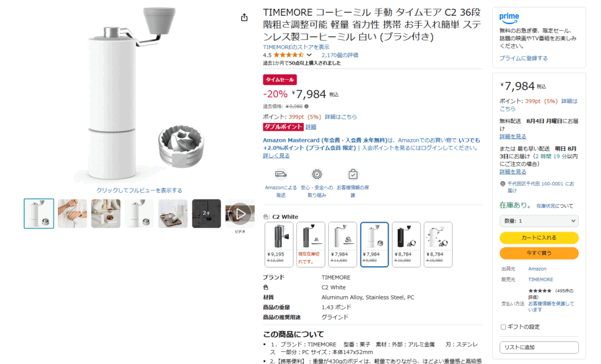Click the share icon above product image
The width and height of the screenshot is (601, 364).
(x=244, y=17)
